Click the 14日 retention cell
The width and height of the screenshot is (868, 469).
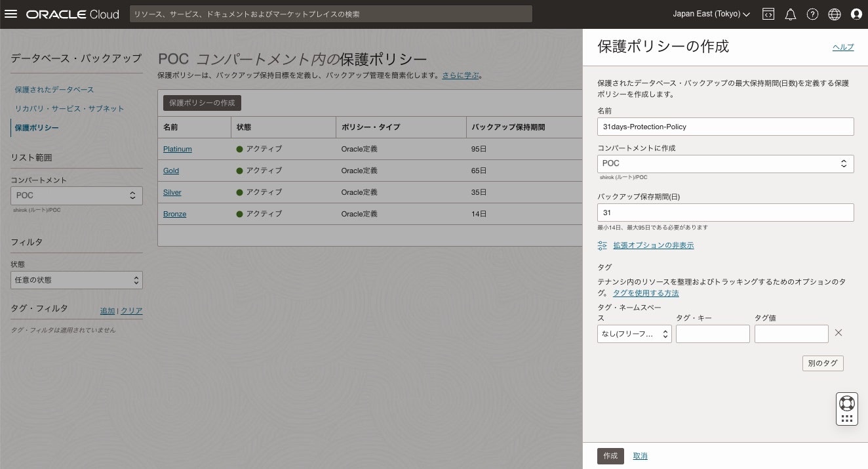click(x=479, y=214)
